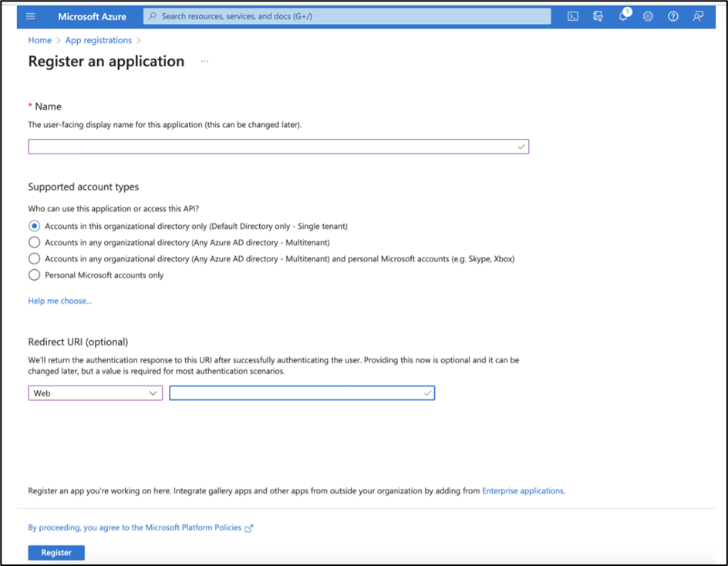Go to Home breadcrumb
728x566 pixels.
[40, 40]
